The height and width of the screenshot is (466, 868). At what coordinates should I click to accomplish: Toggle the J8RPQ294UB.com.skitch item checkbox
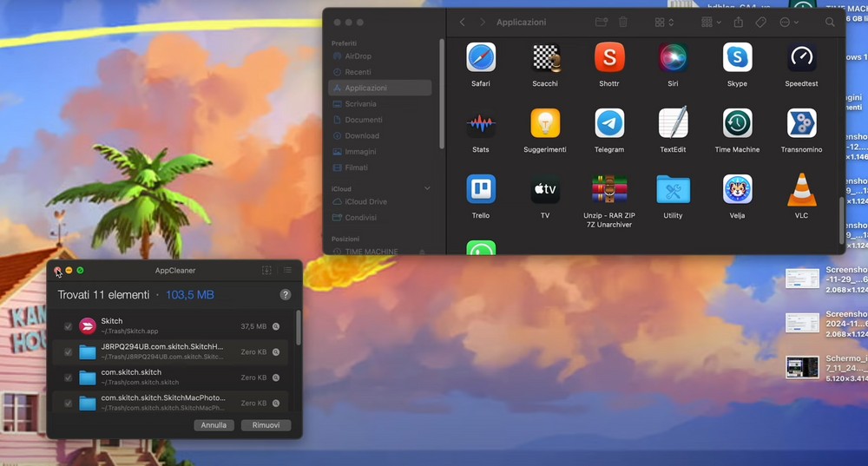(x=68, y=351)
